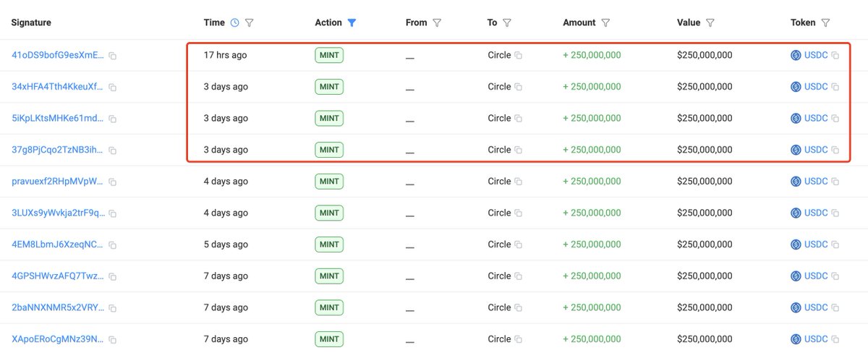Open transaction 5iKpLKtsMHKe61md link
Screen dimensions: 868x353
[x=58, y=119]
